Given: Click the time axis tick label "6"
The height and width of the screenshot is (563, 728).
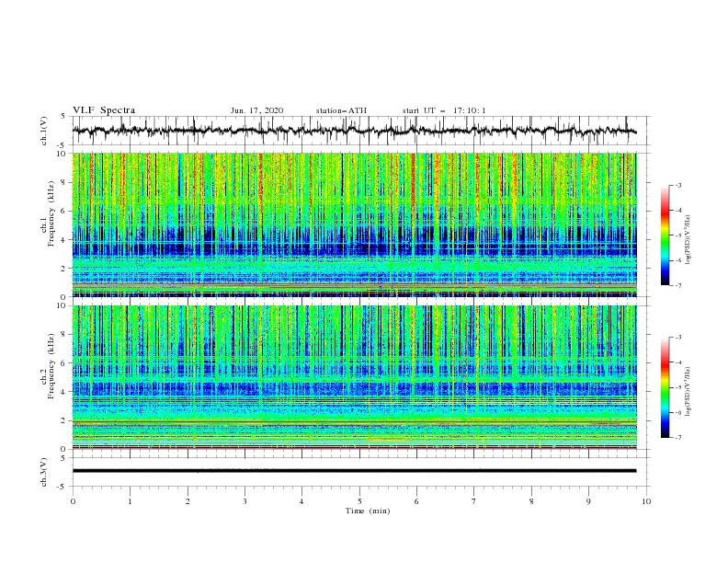Looking at the screenshot, I should pos(416,501).
